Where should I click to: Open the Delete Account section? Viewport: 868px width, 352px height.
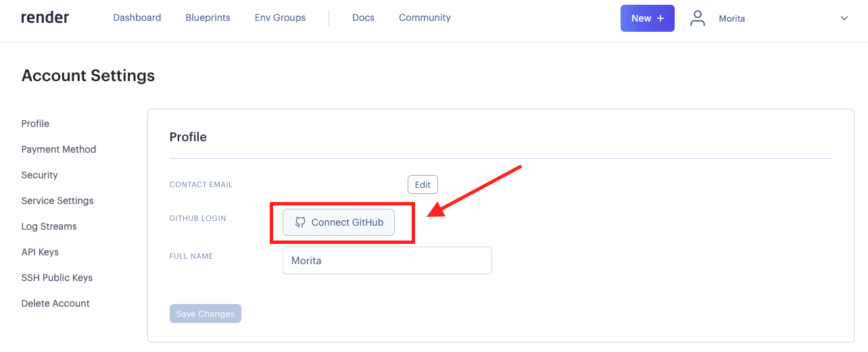[x=55, y=303]
